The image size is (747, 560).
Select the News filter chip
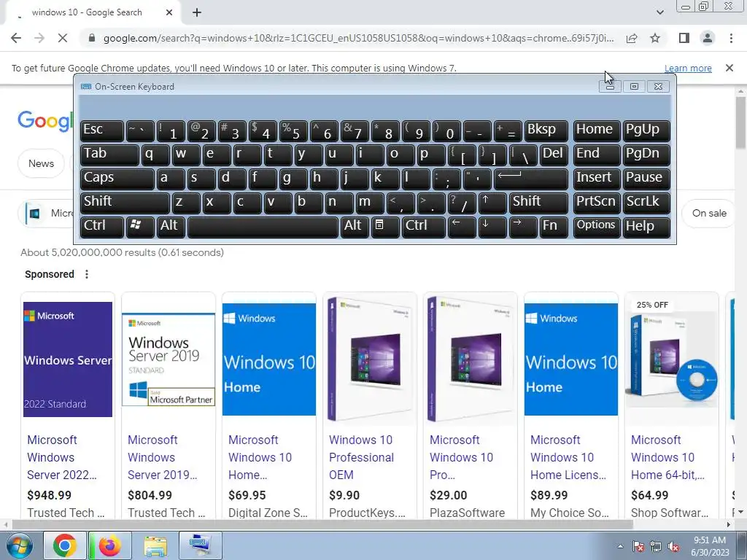point(41,163)
